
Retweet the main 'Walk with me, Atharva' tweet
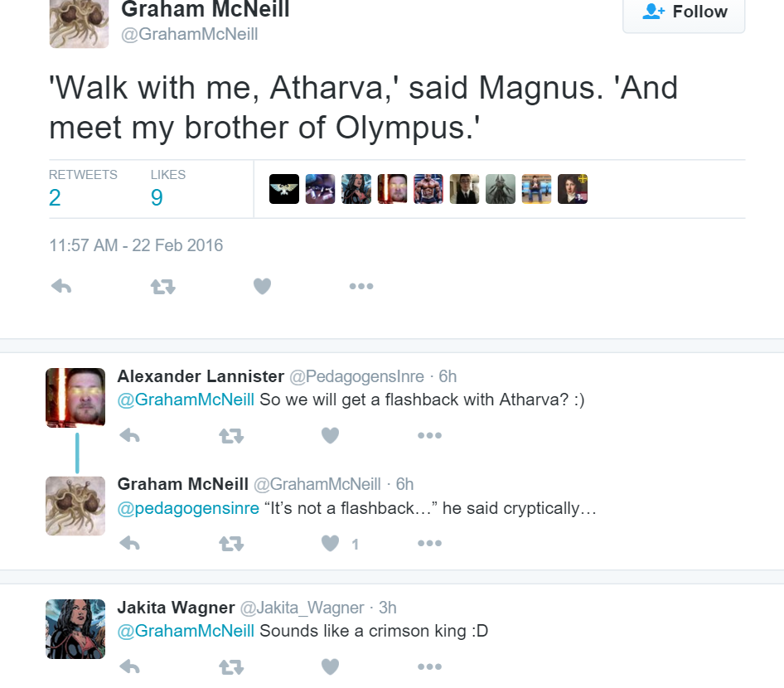click(162, 287)
